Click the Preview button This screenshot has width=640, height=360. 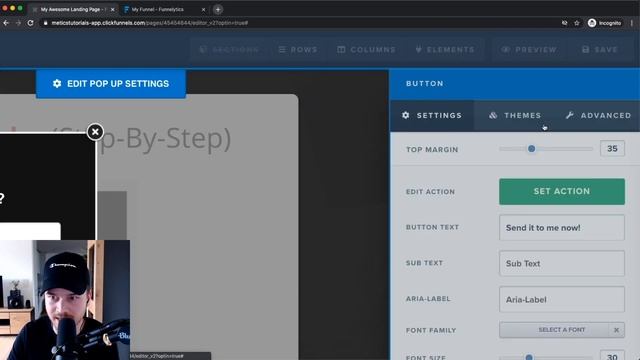(x=529, y=50)
